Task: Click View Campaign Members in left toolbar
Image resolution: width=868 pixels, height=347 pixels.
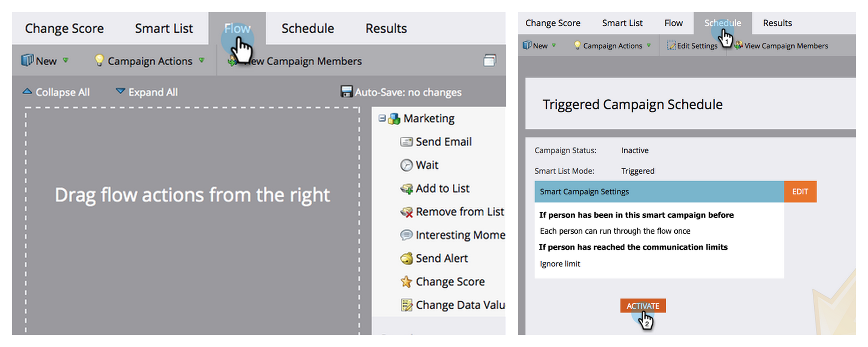Action: [x=295, y=61]
